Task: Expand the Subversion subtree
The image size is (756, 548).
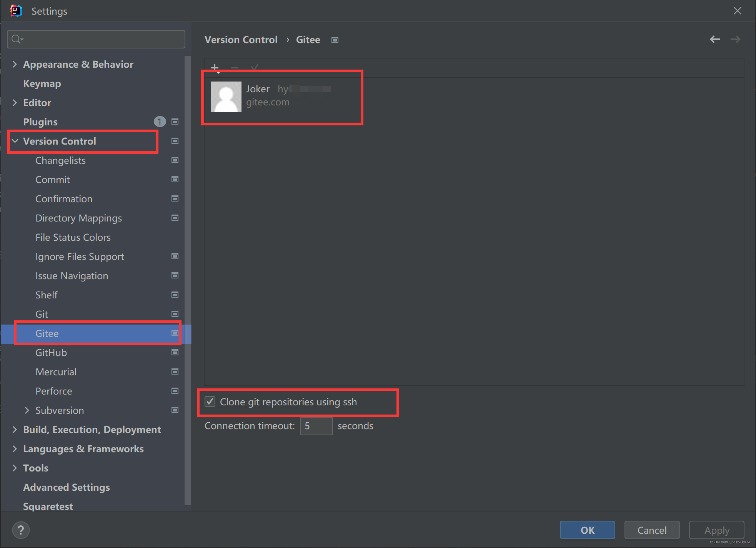Action: [27, 410]
